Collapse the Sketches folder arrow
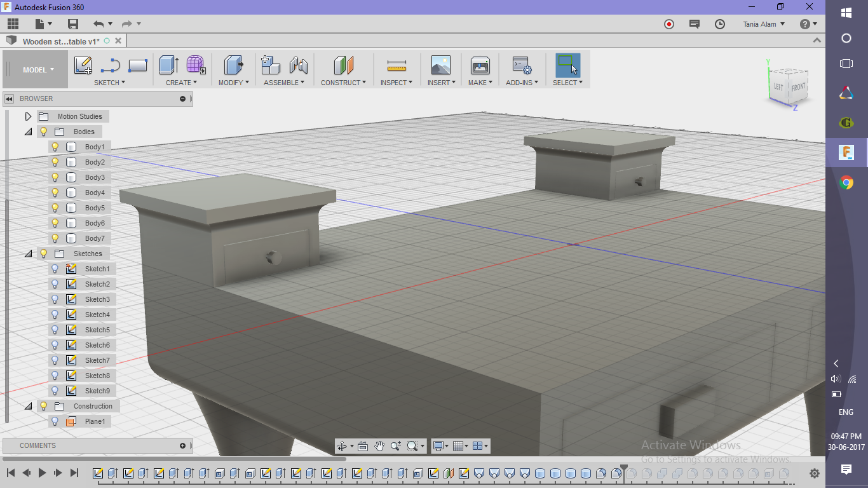This screenshot has height=488, width=868. click(x=28, y=254)
